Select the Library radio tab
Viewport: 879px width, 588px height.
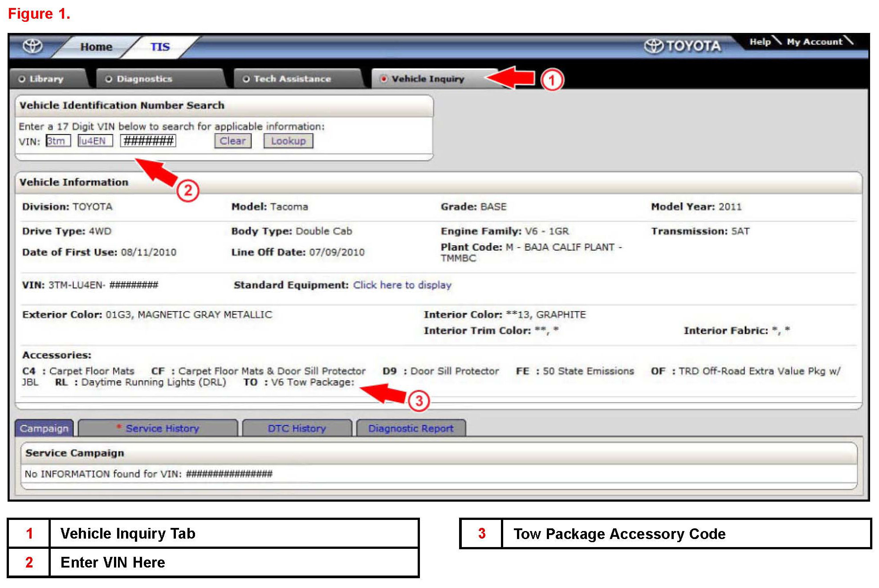point(47,79)
